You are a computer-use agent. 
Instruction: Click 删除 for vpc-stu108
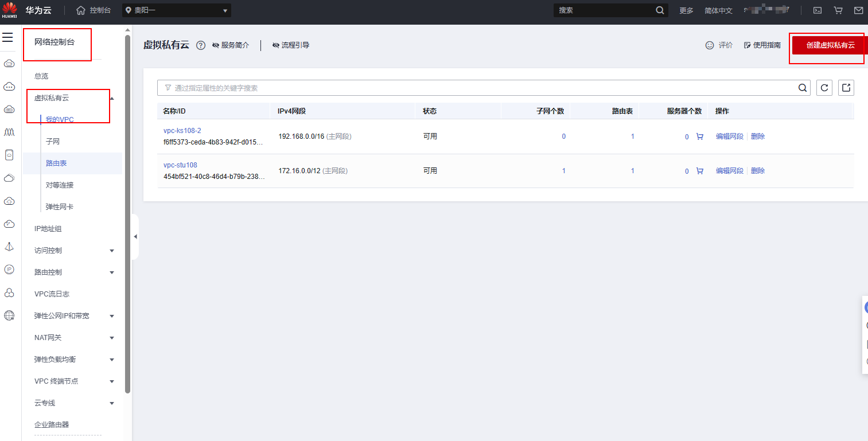tap(758, 171)
